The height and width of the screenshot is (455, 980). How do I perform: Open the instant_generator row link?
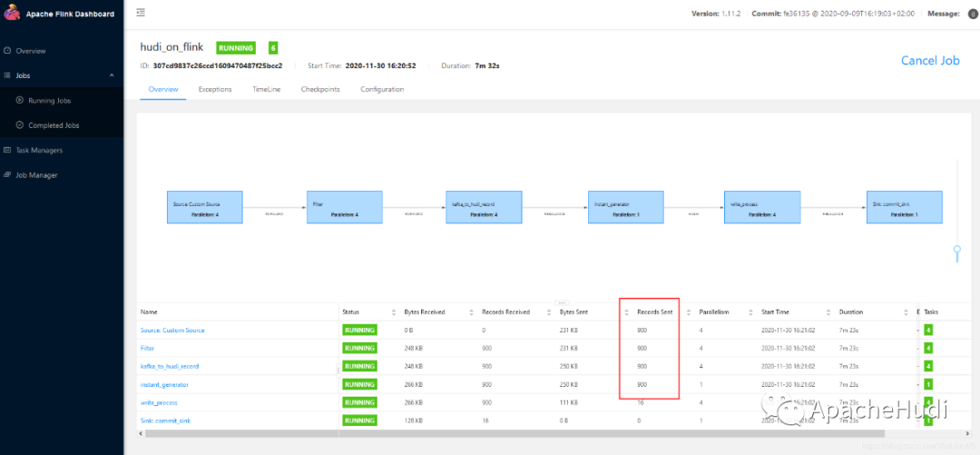tap(164, 384)
